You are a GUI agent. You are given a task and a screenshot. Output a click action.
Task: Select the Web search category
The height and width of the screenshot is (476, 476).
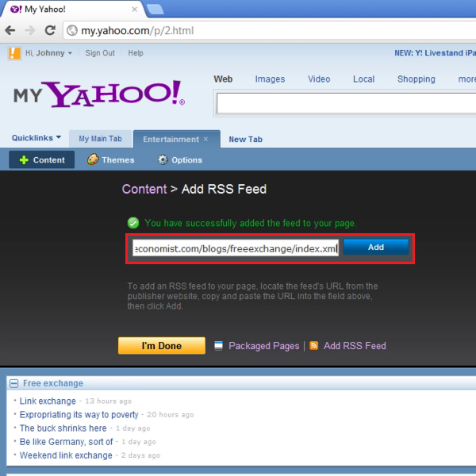coord(223,79)
